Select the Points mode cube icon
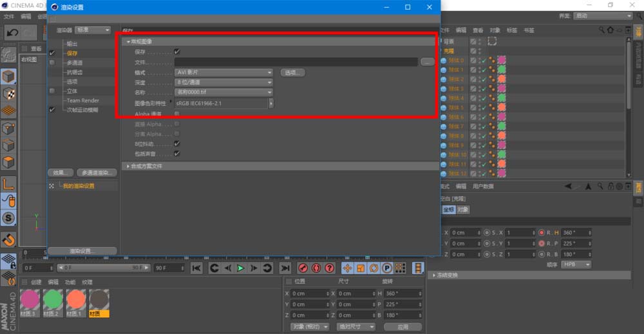The image size is (644, 334). pyautogui.click(x=8, y=128)
